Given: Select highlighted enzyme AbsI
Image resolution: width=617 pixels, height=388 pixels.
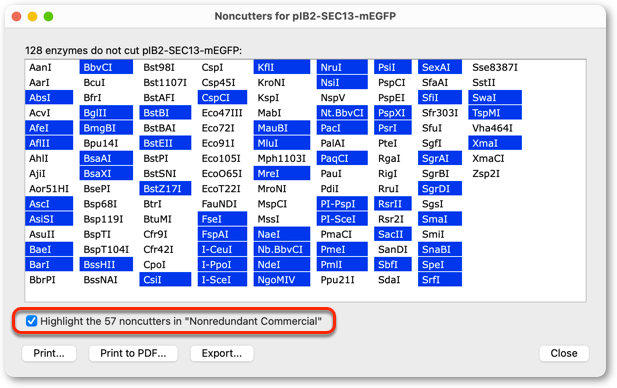Looking at the screenshot, I should tap(49, 98).
